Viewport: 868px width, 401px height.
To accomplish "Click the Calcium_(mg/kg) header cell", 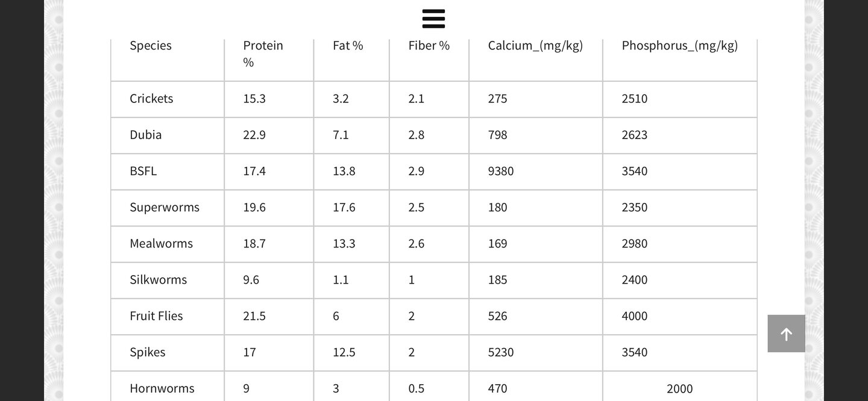I will pyautogui.click(x=535, y=46).
